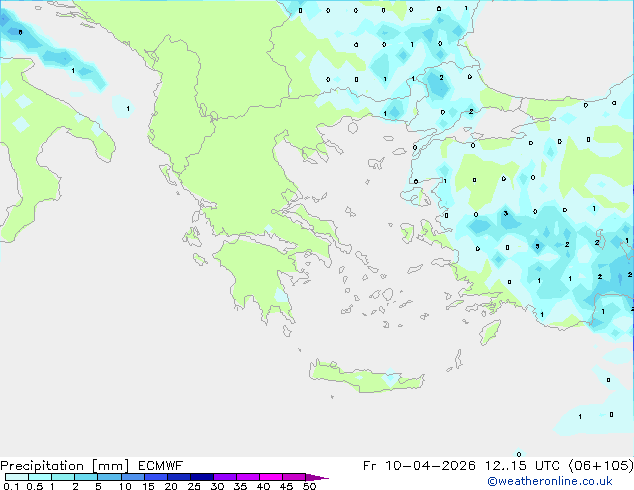This screenshot has height=490, width=634.
Task: Click the '45' legend scale label
Action: point(286,486)
